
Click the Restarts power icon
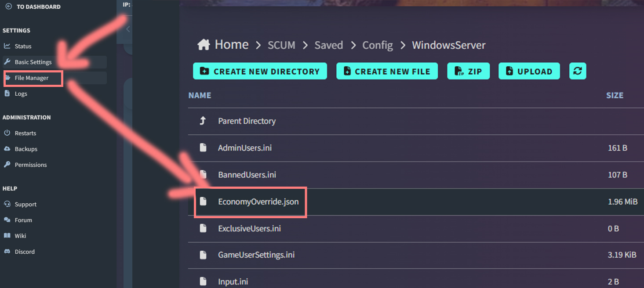pos(7,133)
